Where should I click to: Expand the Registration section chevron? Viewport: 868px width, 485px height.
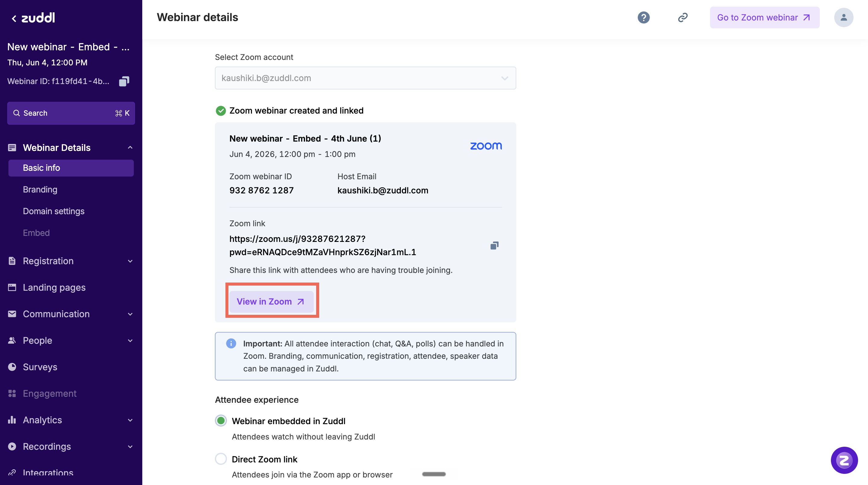[x=130, y=261]
